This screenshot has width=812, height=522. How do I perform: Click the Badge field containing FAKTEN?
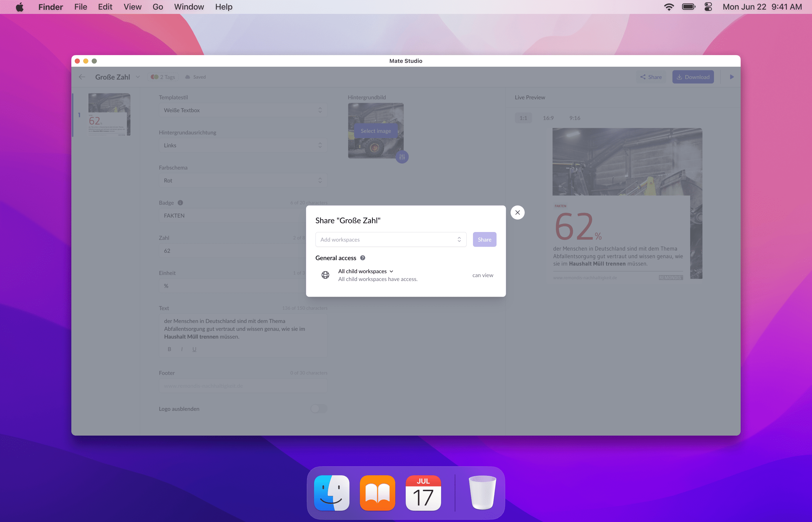coord(233,215)
